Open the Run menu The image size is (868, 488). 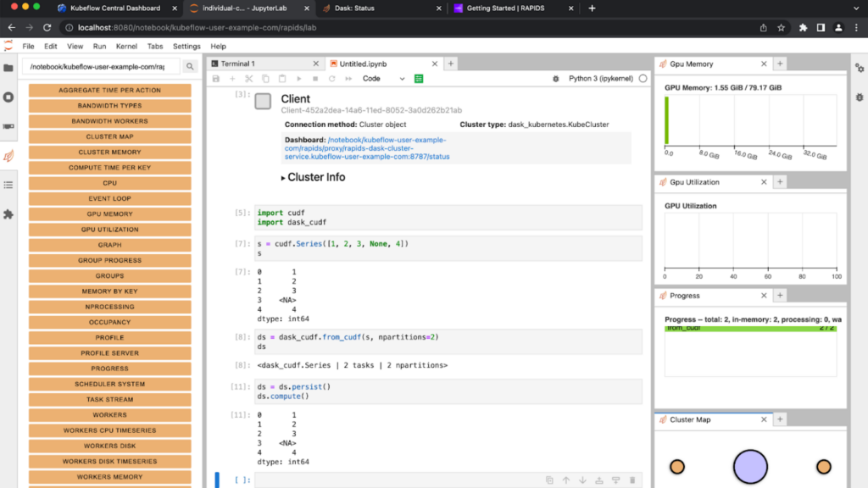point(100,47)
